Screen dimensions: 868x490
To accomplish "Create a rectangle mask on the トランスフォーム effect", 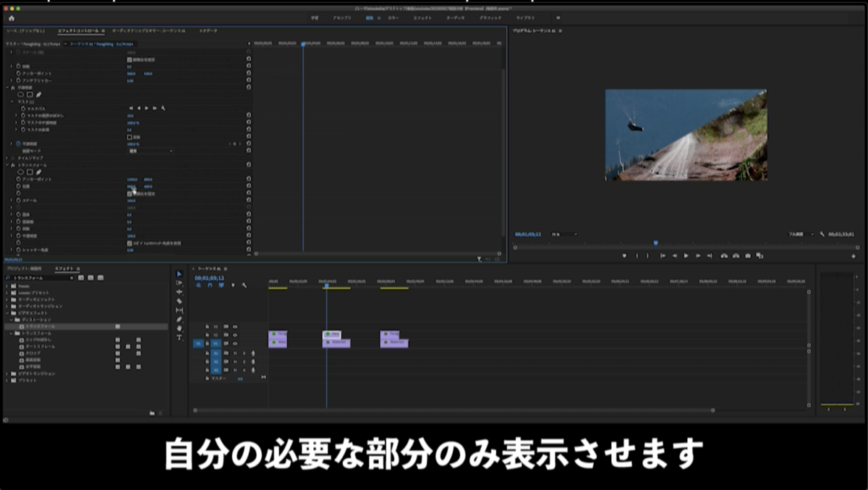I will point(30,171).
